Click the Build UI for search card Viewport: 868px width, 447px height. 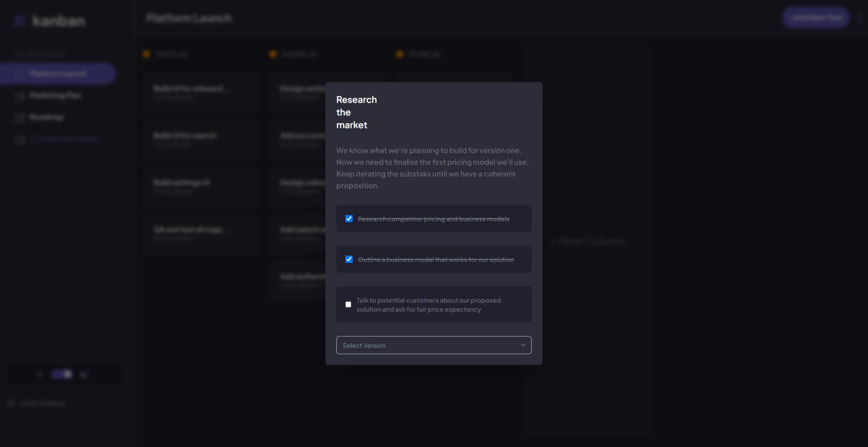coord(201,139)
